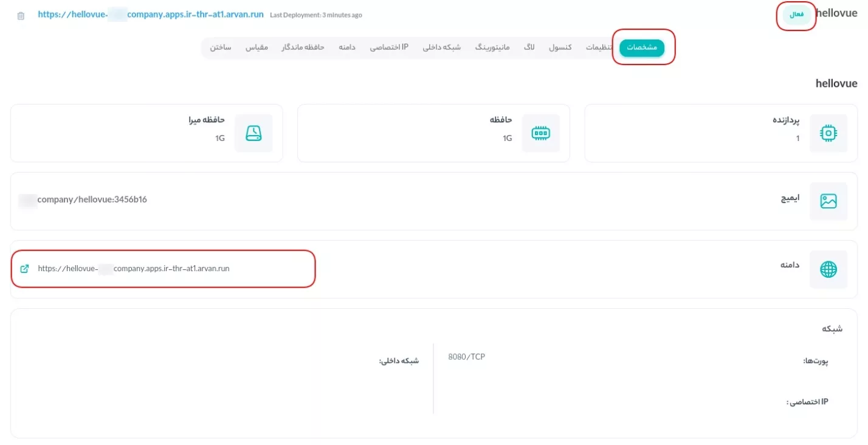Click the فعال active status badge
Screen dimensions: 868x445
pos(796,15)
